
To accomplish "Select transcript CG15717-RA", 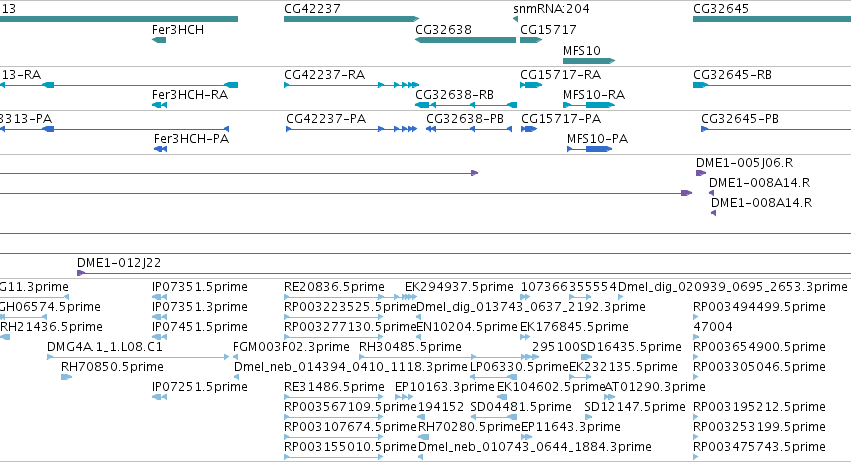I will click(x=560, y=75).
